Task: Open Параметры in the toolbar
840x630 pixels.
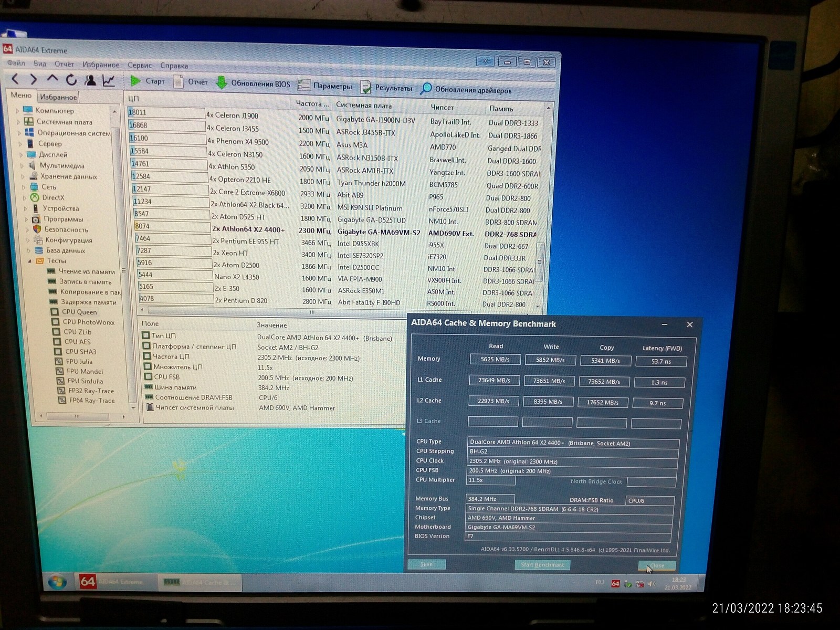Action: 324,86
